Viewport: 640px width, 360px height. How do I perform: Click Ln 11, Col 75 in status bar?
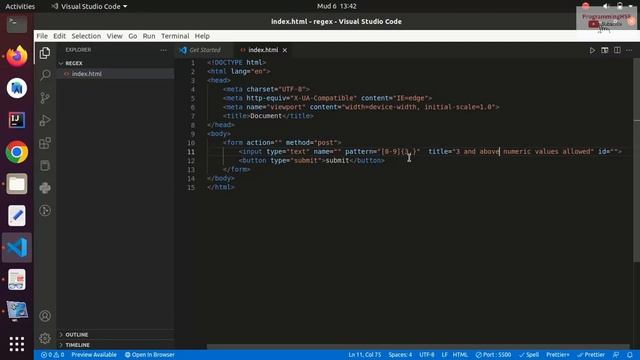click(364, 355)
